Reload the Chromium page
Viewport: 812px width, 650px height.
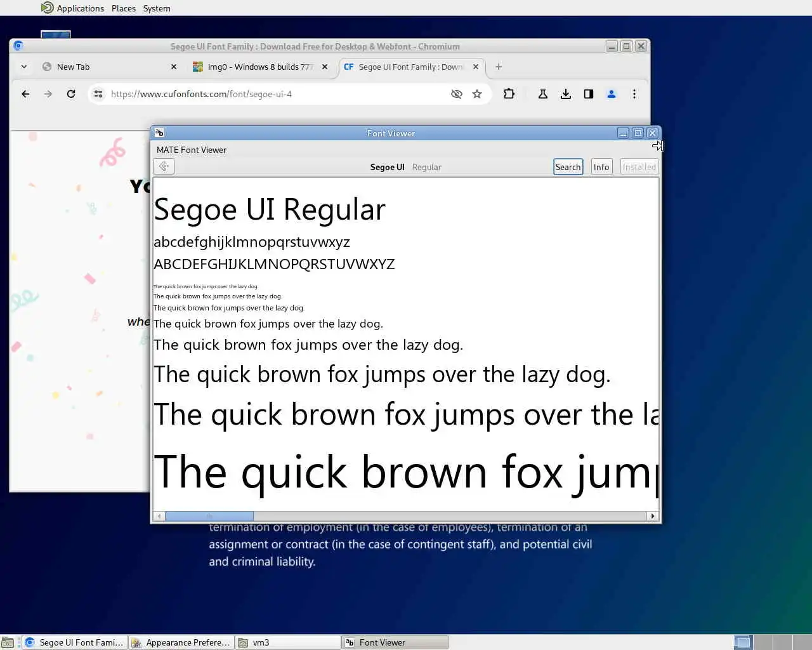pos(71,94)
